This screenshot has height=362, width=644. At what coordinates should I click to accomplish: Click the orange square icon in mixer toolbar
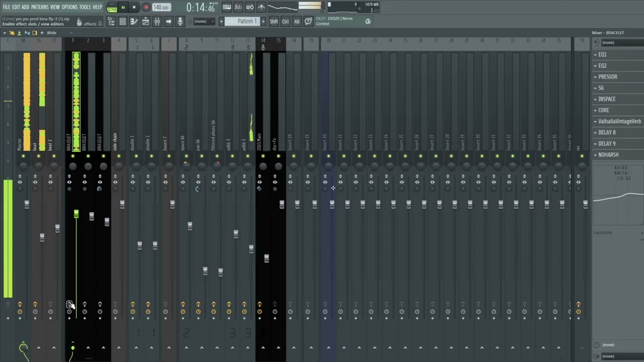[34, 33]
